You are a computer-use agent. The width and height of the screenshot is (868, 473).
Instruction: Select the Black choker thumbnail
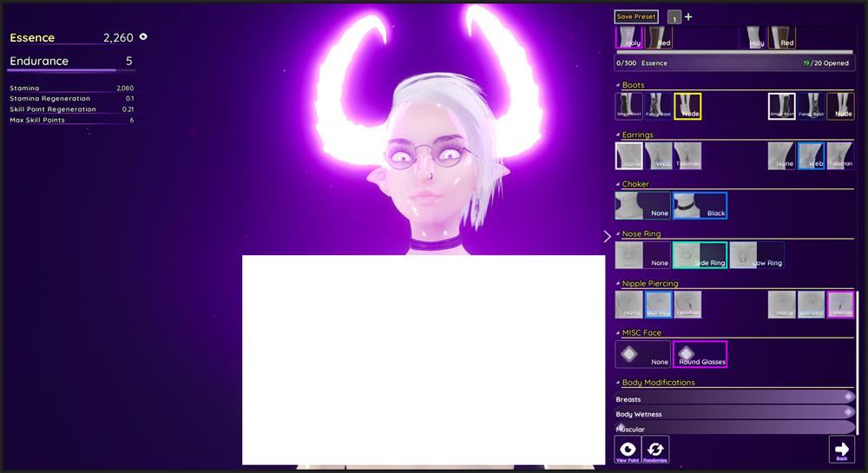click(x=700, y=206)
